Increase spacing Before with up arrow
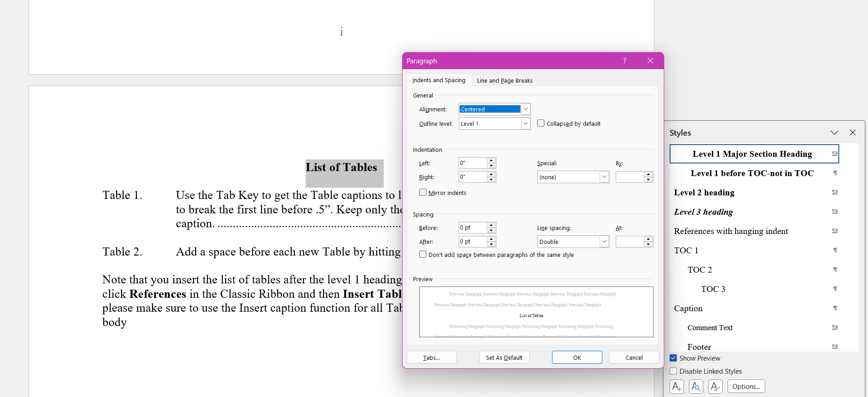Viewport: 868px width, 397px height. pos(491,225)
